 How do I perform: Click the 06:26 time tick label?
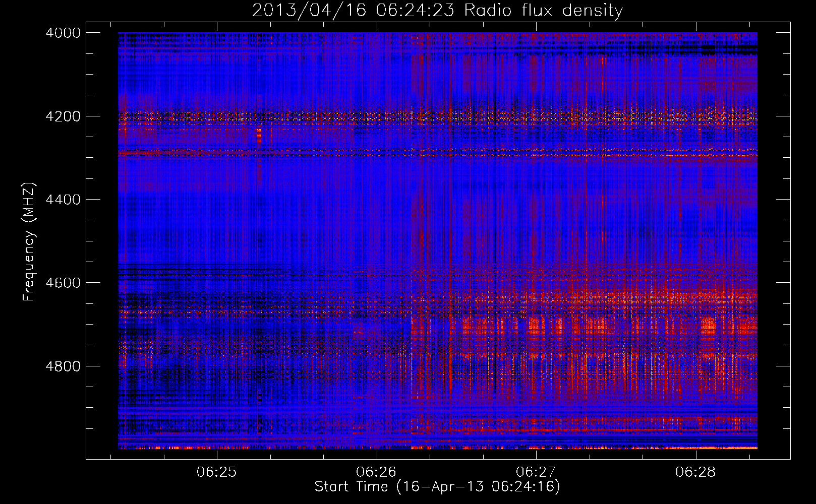click(376, 472)
